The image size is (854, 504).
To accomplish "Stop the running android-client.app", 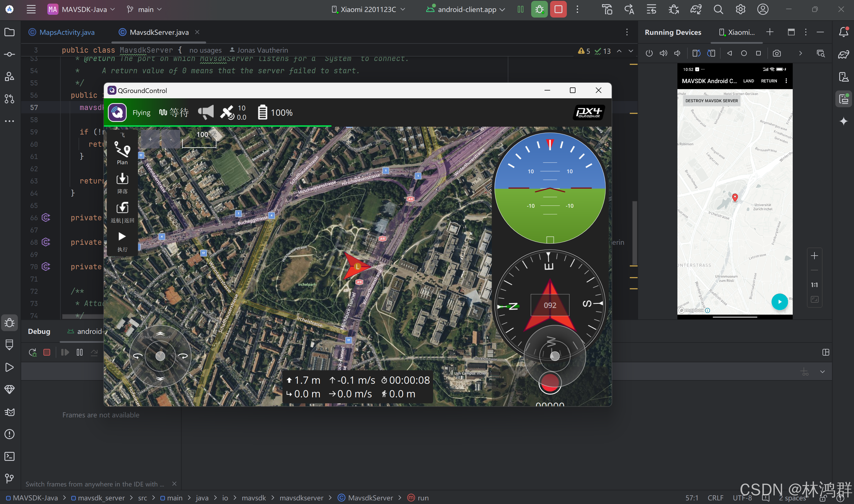I will [x=558, y=9].
